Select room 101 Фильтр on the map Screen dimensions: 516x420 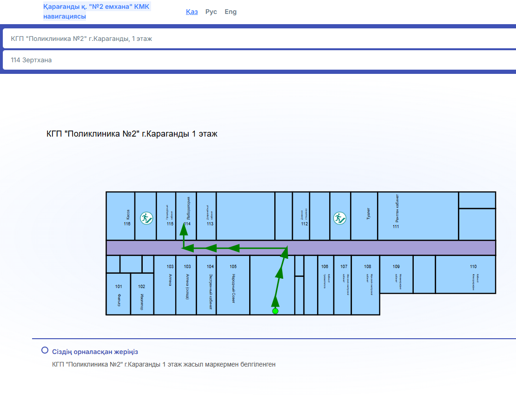(x=119, y=294)
